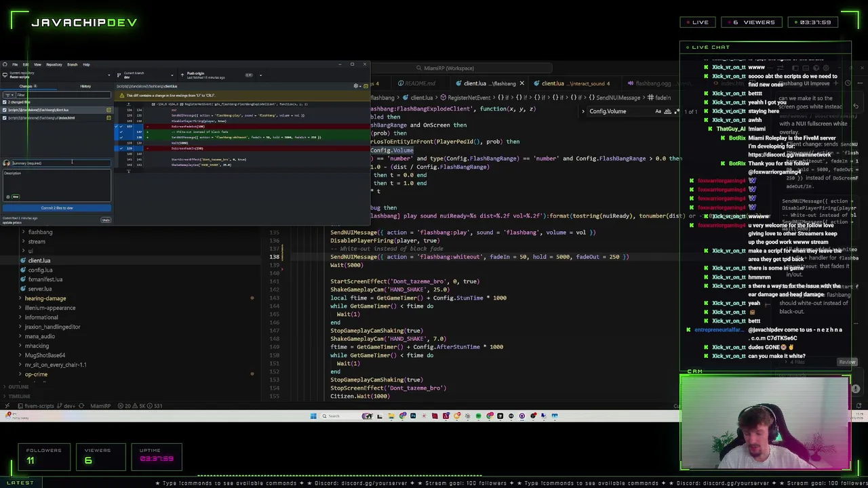Open the File menu in GitHub Desktop

pyautogui.click(x=15, y=64)
